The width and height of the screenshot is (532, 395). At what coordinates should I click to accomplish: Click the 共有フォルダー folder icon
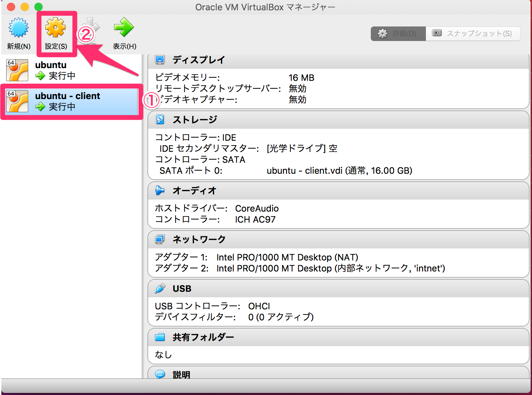click(160, 337)
